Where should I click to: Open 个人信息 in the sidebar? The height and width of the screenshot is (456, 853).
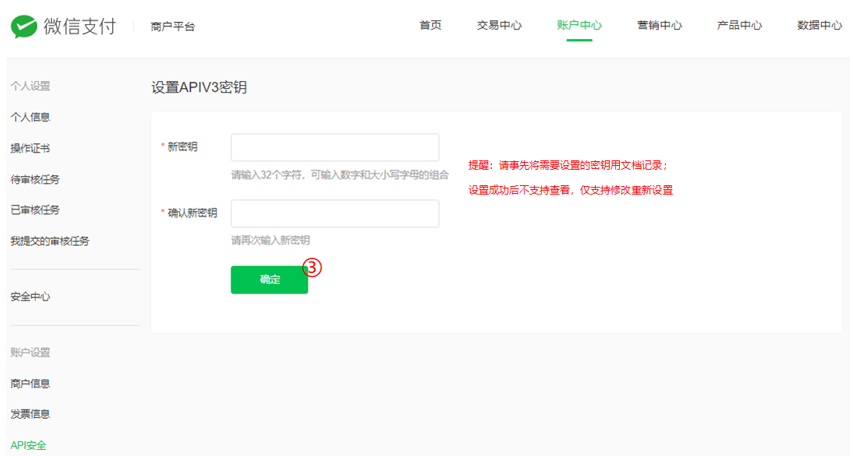coord(30,117)
